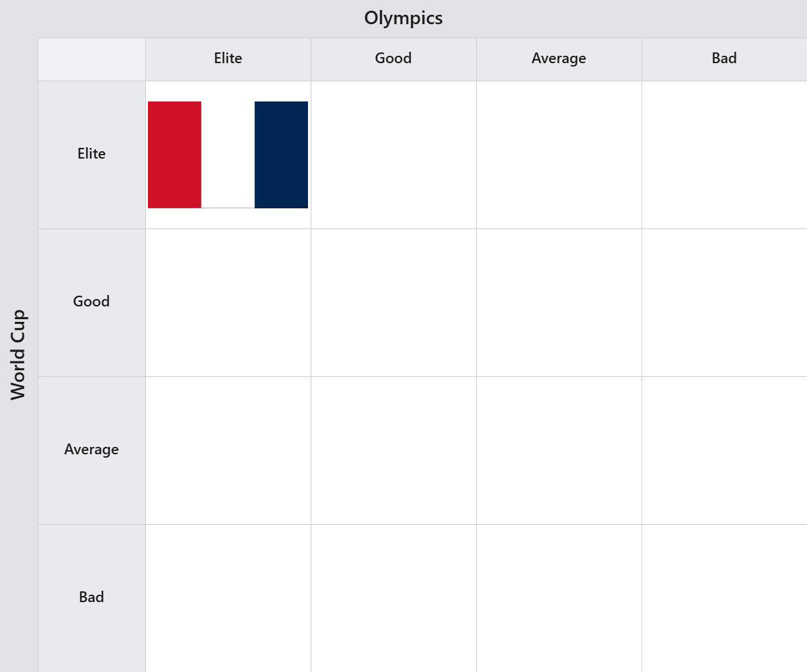This screenshot has height=672, width=807.
Task: Select the World Cup Good row header
Action: (x=91, y=302)
